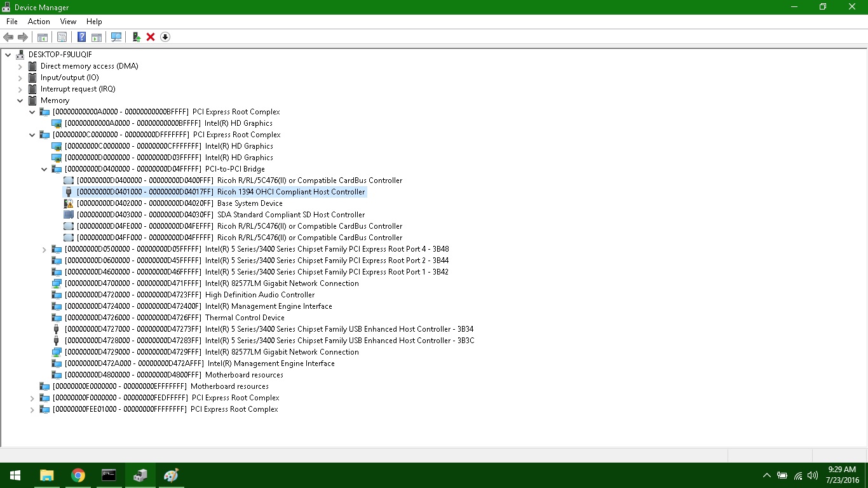Click the volume speaker tray icon
The width and height of the screenshot is (868, 488).
coord(813,475)
